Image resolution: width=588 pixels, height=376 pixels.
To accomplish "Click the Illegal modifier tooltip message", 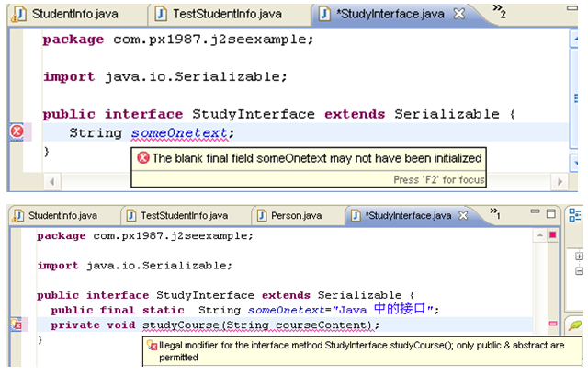I will [361, 351].
